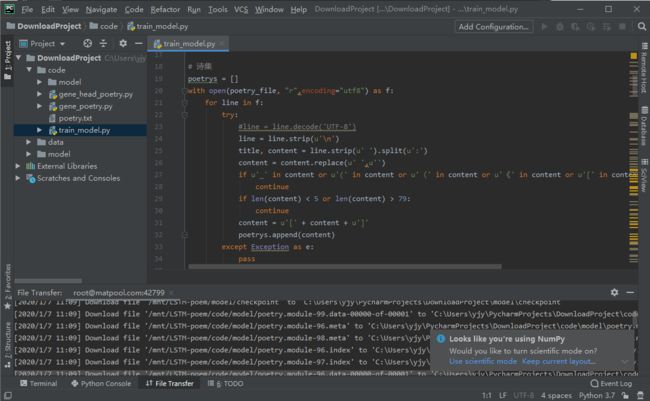Click the Stop square icon in toolbar
Image resolution: width=650 pixels, height=401 pixels.
click(622, 27)
